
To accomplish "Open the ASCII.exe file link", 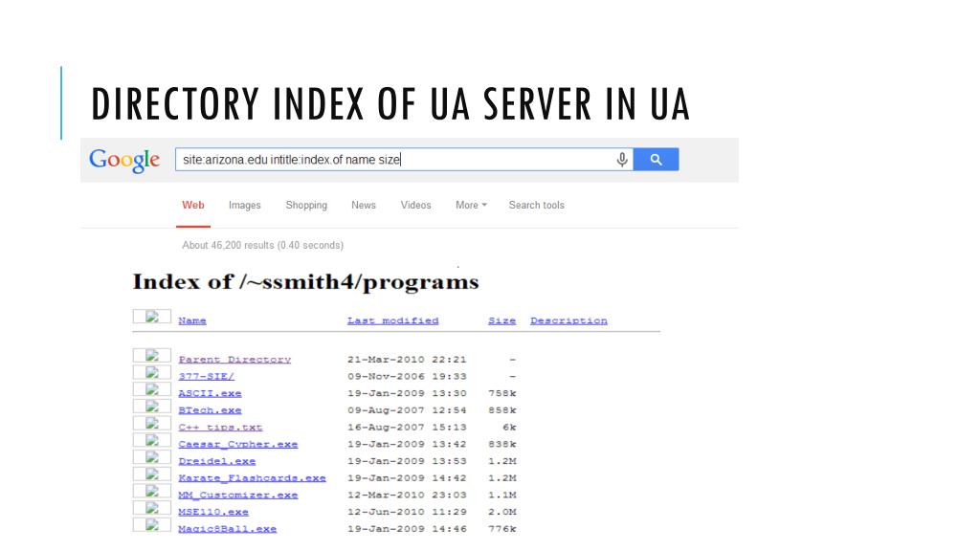I will click(x=210, y=393).
